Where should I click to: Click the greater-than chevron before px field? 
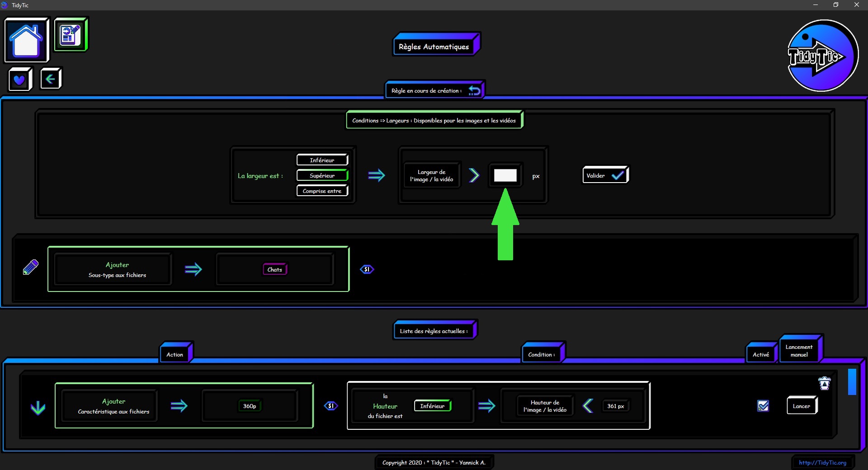(x=474, y=175)
